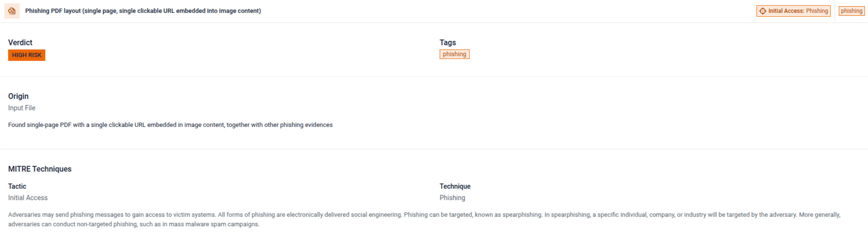Image resolution: width=868 pixels, height=236 pixels.
Task: Click the 'Found single-page PDF' description text
Action: pyautogui.click(x=170, y=125)
